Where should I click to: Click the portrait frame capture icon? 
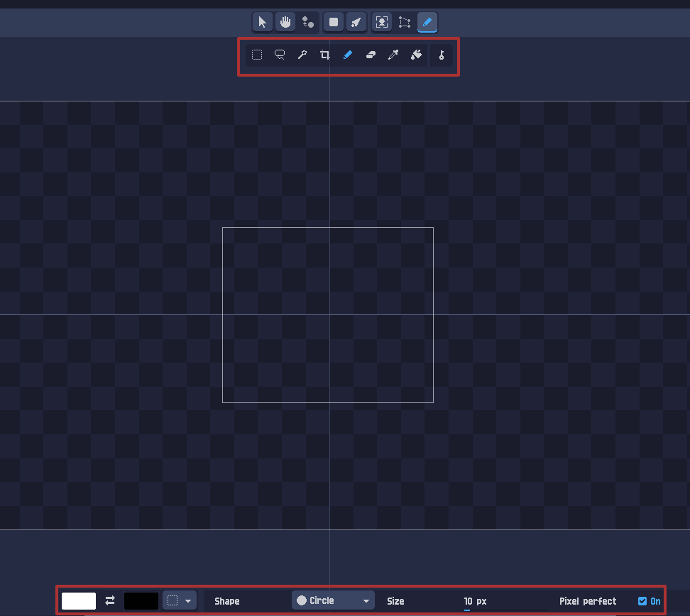pos(381,22)
